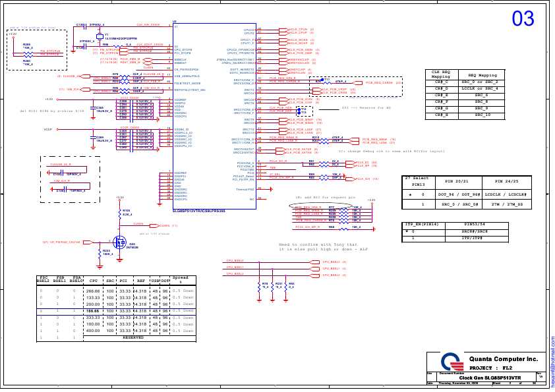Click the 'PIN53/54' table header
This screenshot has width=555, height=392.
(x=476, y=224)
